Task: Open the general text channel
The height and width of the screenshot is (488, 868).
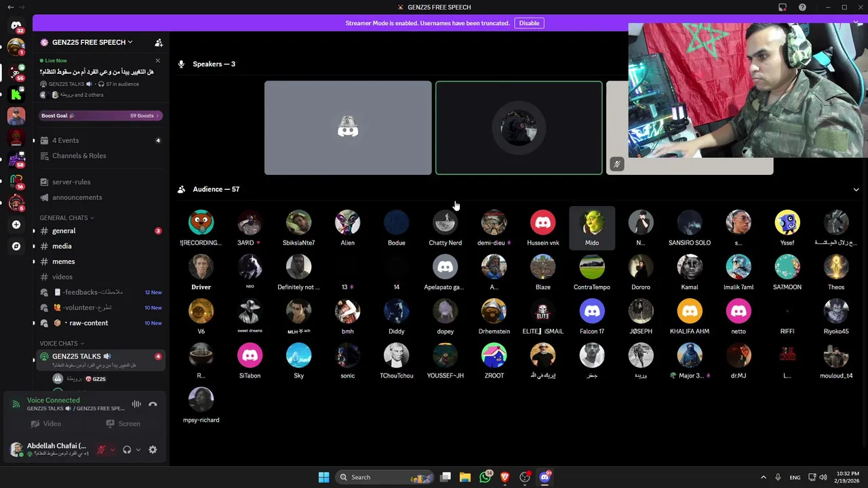Action: [x=100, y=230]
